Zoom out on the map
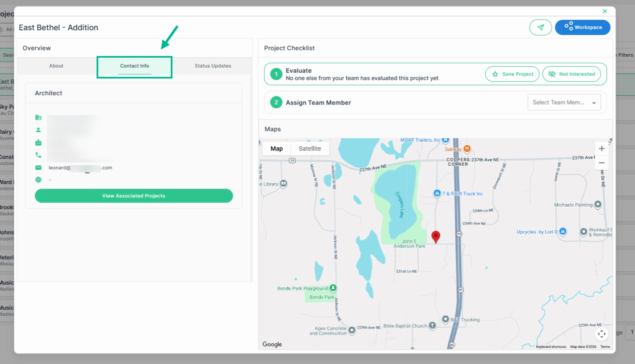The image size is (635, 364). pyautogui.click(x=602, y=163)
